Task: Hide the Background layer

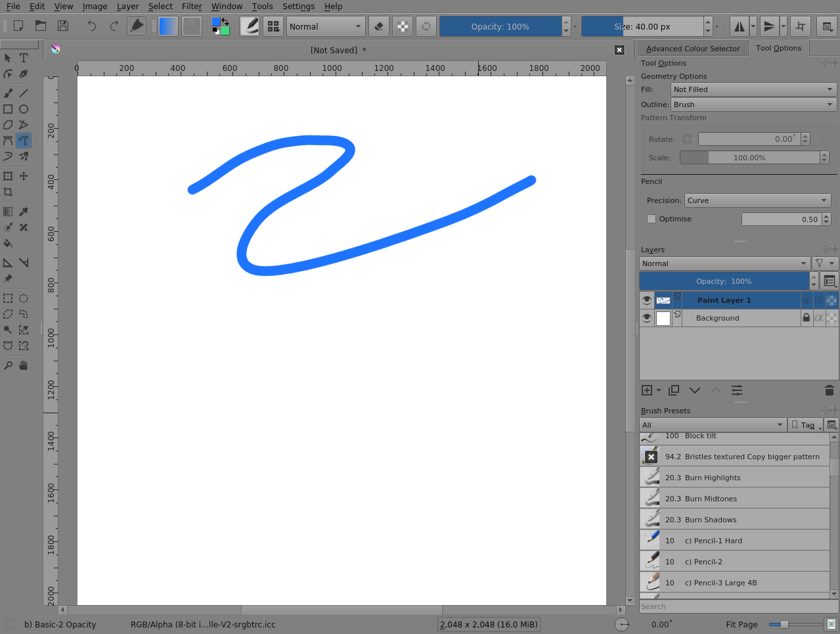Action: click(x=647, y=318)
